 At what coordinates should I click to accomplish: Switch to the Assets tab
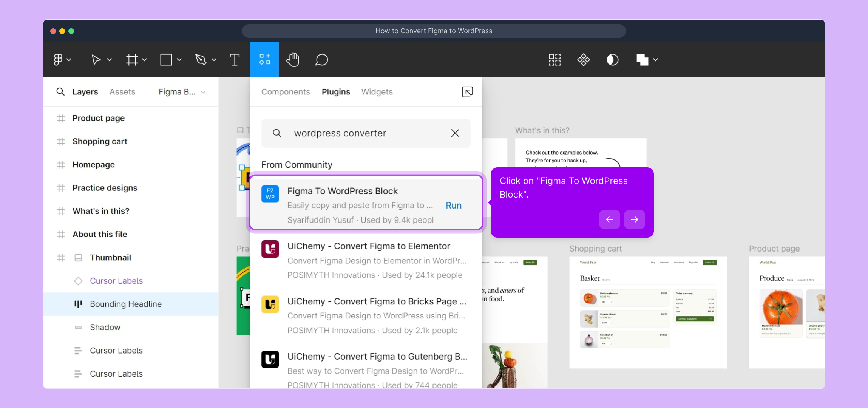[122, 92]
